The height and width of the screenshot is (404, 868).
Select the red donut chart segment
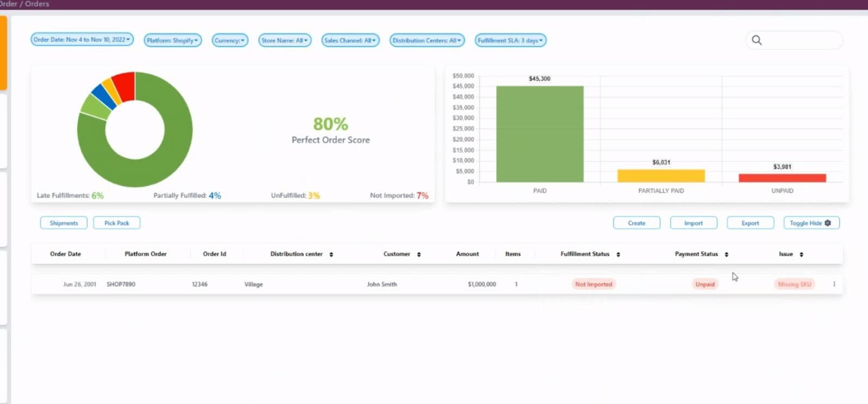(124, 85)
